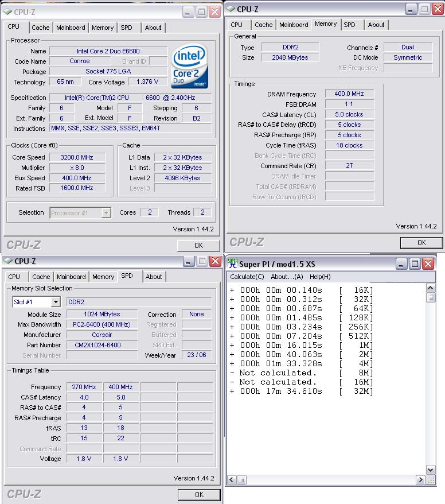The image size is (445, 504).
Task: Open About...(A) menu in Super PI
Action: (x=287, y=277)
